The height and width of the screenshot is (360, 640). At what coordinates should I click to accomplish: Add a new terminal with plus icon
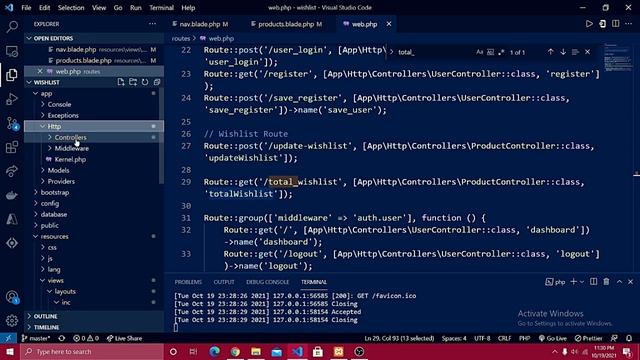point(573,282)
